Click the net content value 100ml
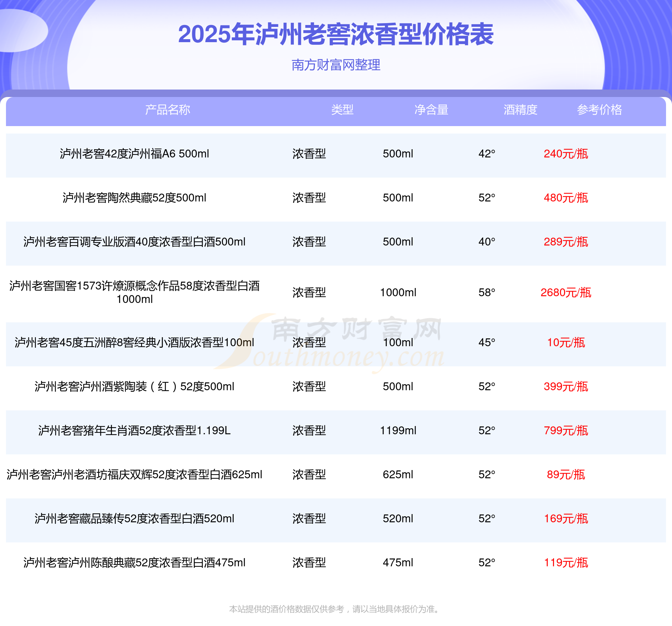Image resolution: width=672 pixels, height=626 pixels. pyautogui.click(x=398, y=342)
